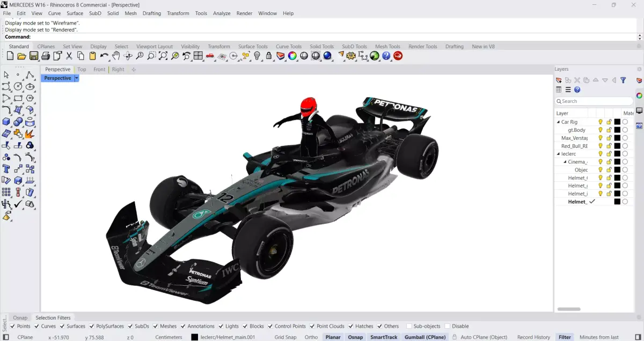
Task: Hide the gt.Body layer via bulb
Action: pyautogui.click(x=601, y=130)
